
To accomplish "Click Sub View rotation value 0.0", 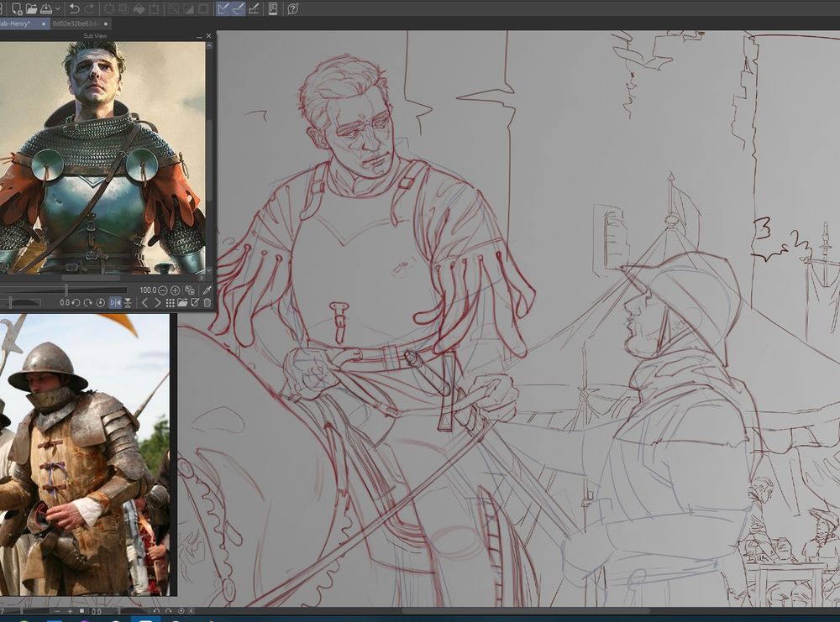I will pos(65,303).
